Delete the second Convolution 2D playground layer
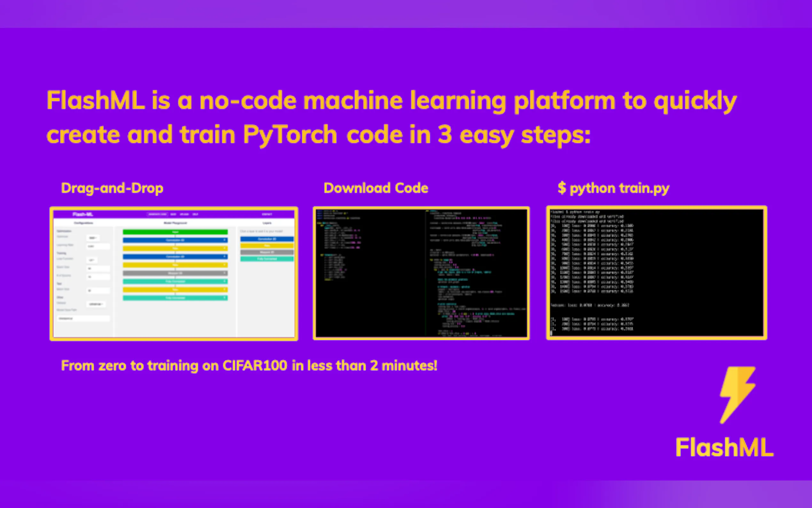Viewport: 812px width, 508px height. point(224,257)
